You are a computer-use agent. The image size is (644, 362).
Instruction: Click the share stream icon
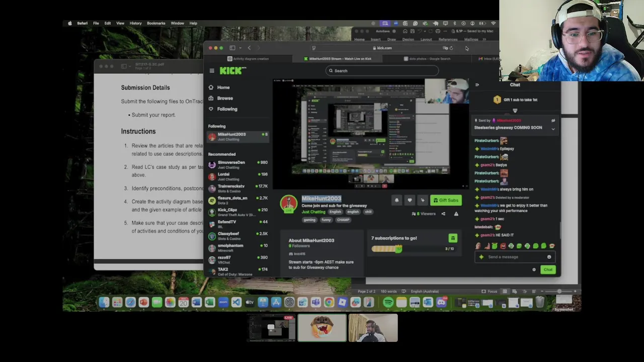(x=443, y=214)
